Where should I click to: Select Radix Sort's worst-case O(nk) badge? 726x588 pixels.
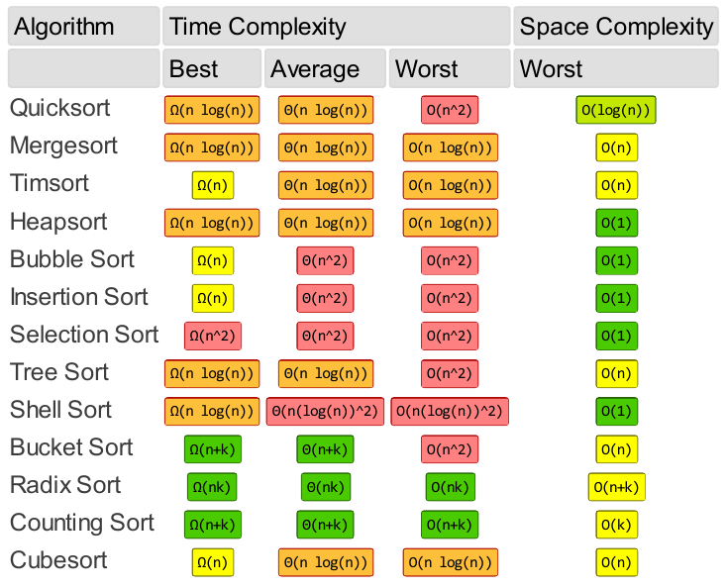[451, 487]
